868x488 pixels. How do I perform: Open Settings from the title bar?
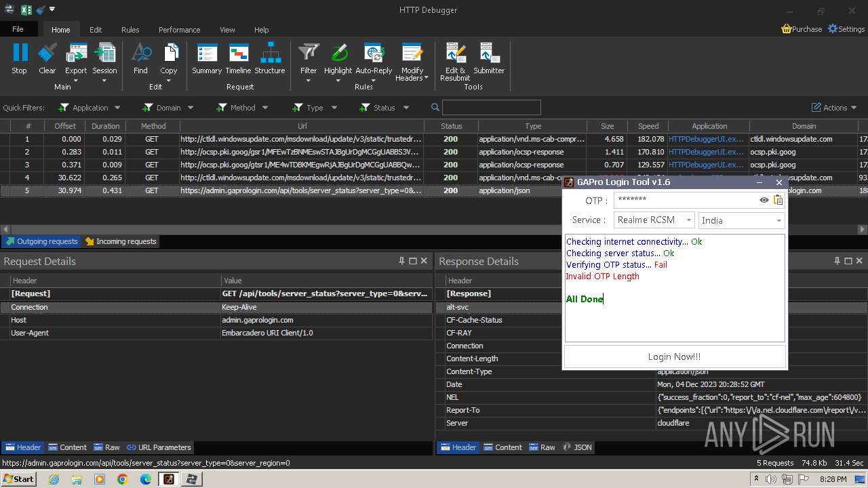pyautogui.click(x=846, y=29)
